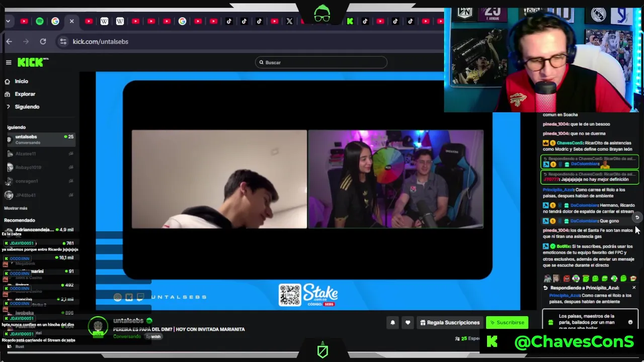Viewport: 644px width, 362px height.
Task: Click the untalsebs streamer avatar below video
Action: point(98,326)
